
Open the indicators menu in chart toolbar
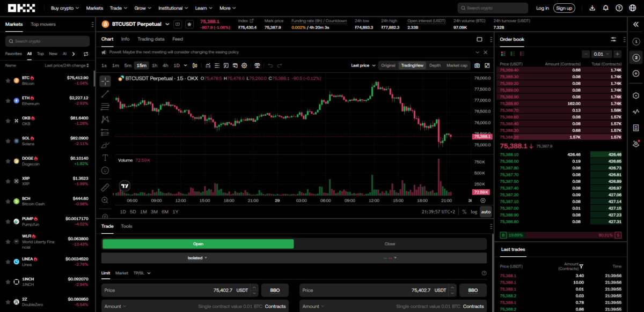(208, 65)
